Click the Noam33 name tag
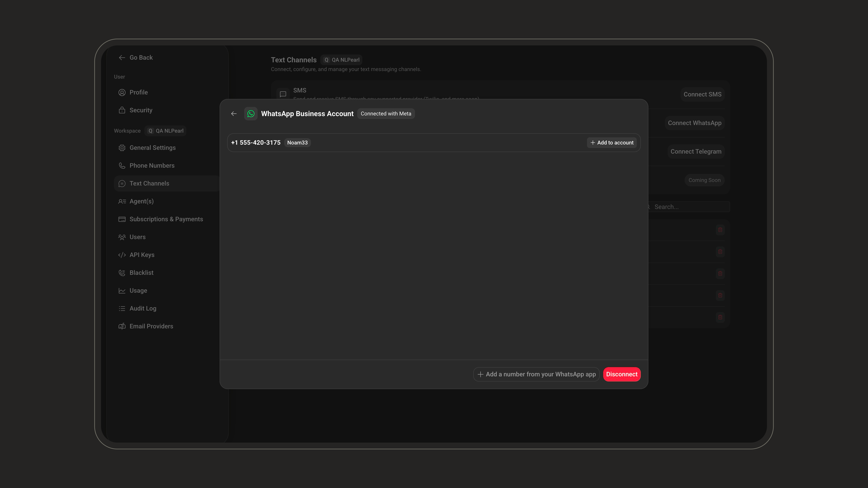 tap(297, 143)
